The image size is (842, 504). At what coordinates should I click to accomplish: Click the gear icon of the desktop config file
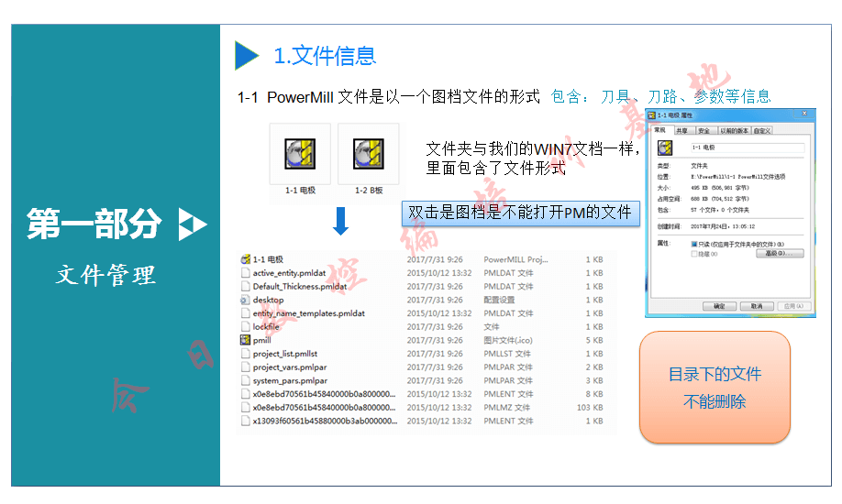coord(246,300)
